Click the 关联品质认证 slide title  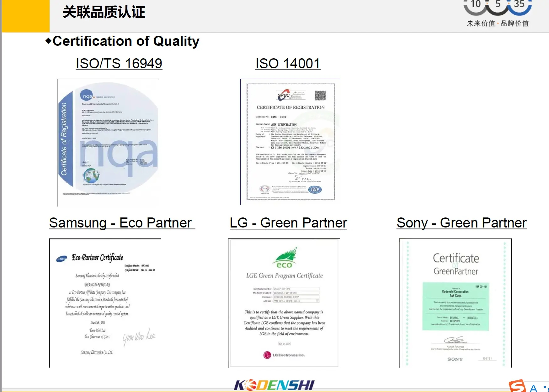pos(104,12)
